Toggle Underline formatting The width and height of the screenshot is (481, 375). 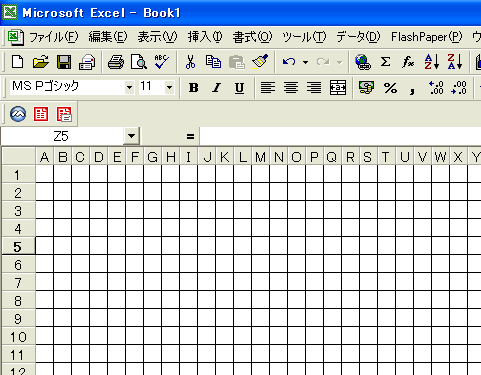pyautogui.click(x=239, y=88)
